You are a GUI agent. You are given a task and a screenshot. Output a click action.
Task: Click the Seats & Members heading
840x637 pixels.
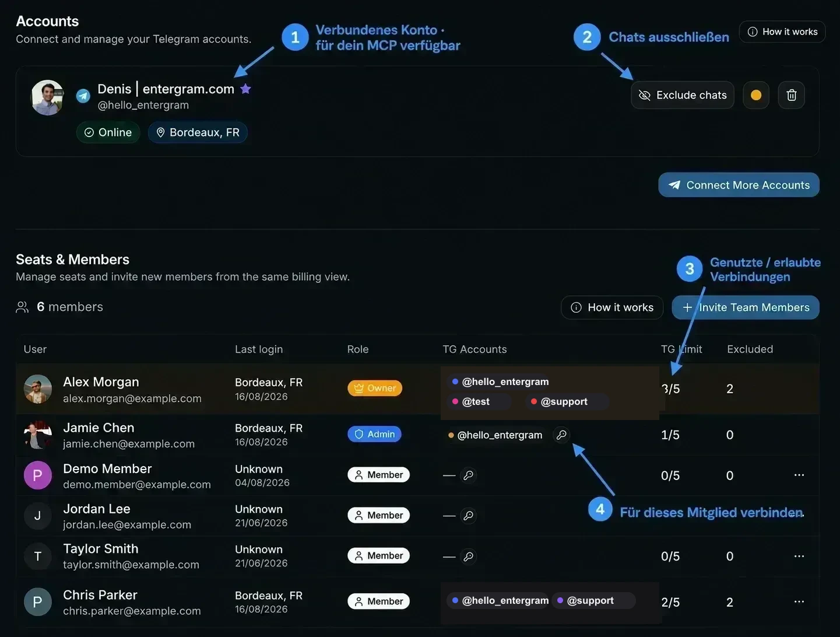coord(73,260)
